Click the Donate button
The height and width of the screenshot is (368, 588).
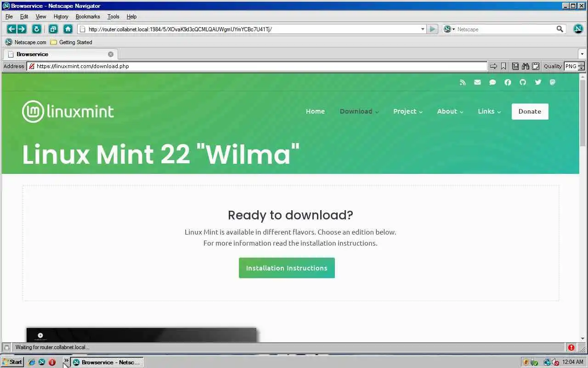[530, 111]
